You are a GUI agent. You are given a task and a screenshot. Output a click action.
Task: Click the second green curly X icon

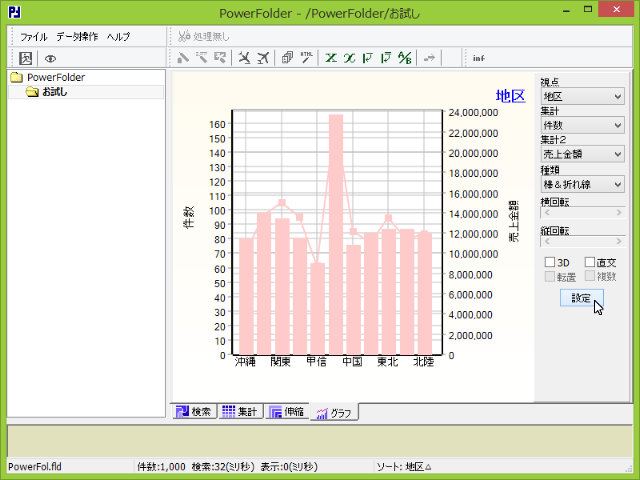pyautogui.click(x=349, y=58)
